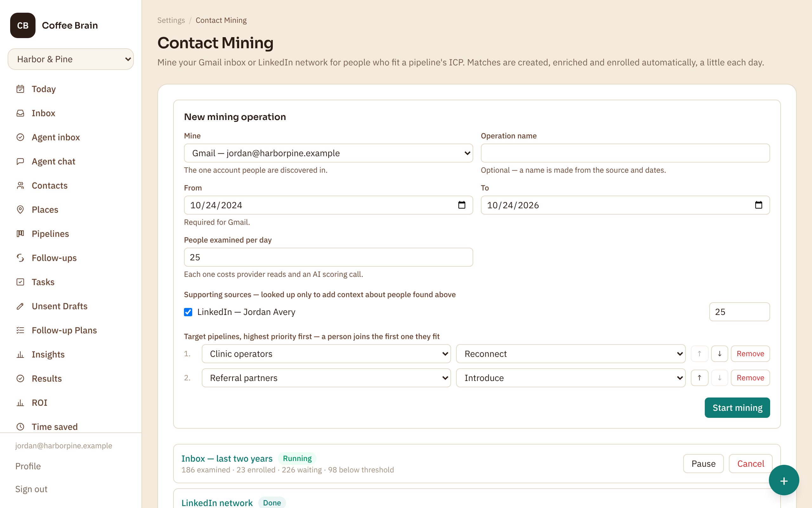Focus the Operation name field
Viewport: 812px width, 508px height.
(x=625, y=153)
